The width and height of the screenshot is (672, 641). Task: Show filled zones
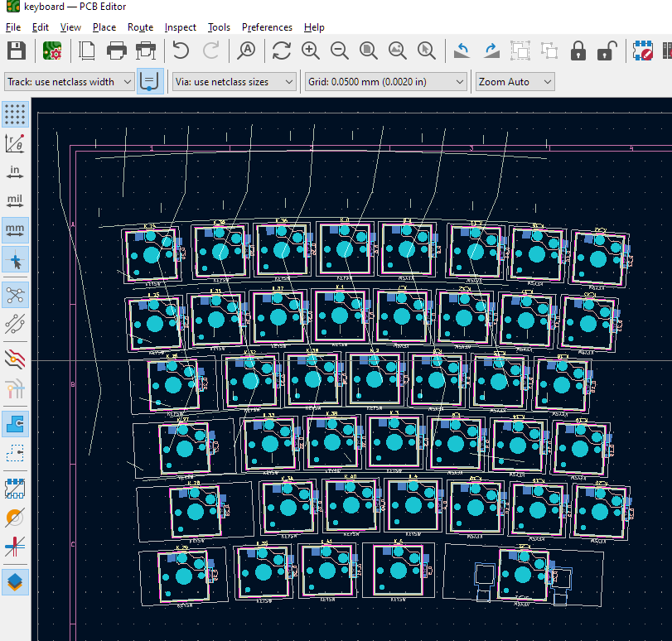16,424
